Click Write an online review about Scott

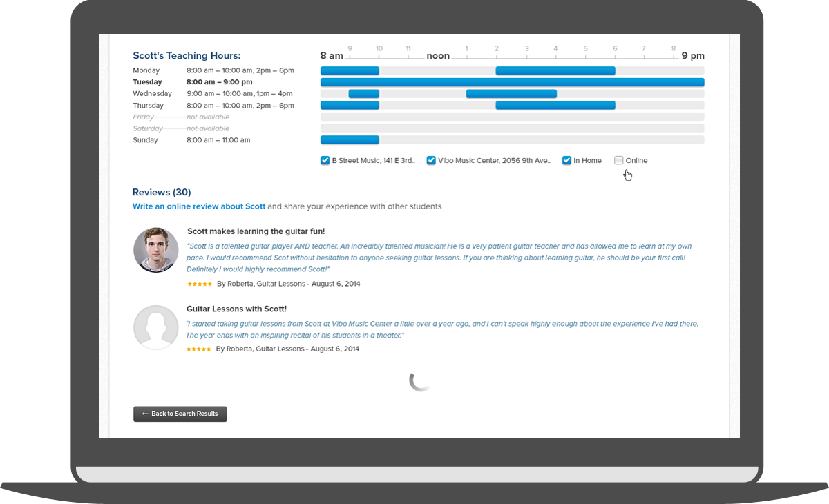pos(199,206)
